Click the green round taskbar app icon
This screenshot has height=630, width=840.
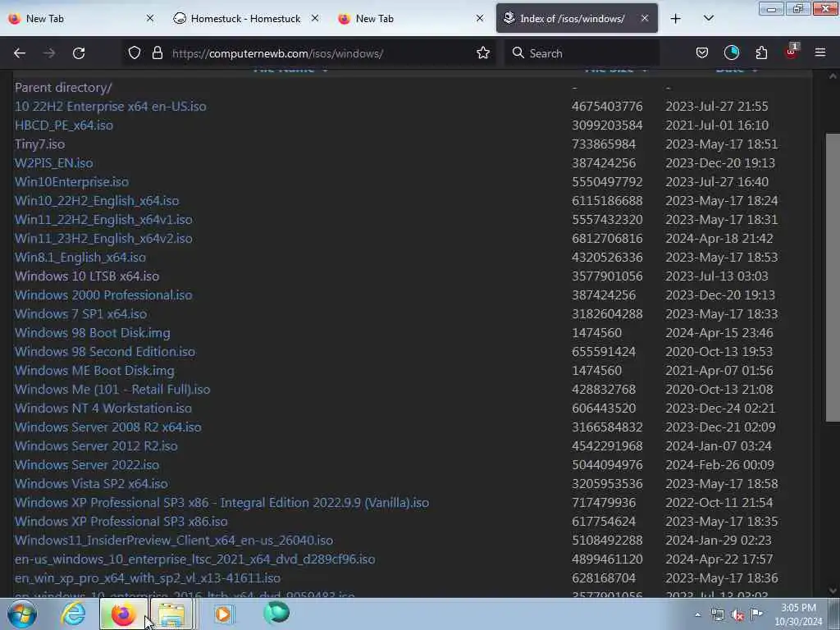coord(276,613)
